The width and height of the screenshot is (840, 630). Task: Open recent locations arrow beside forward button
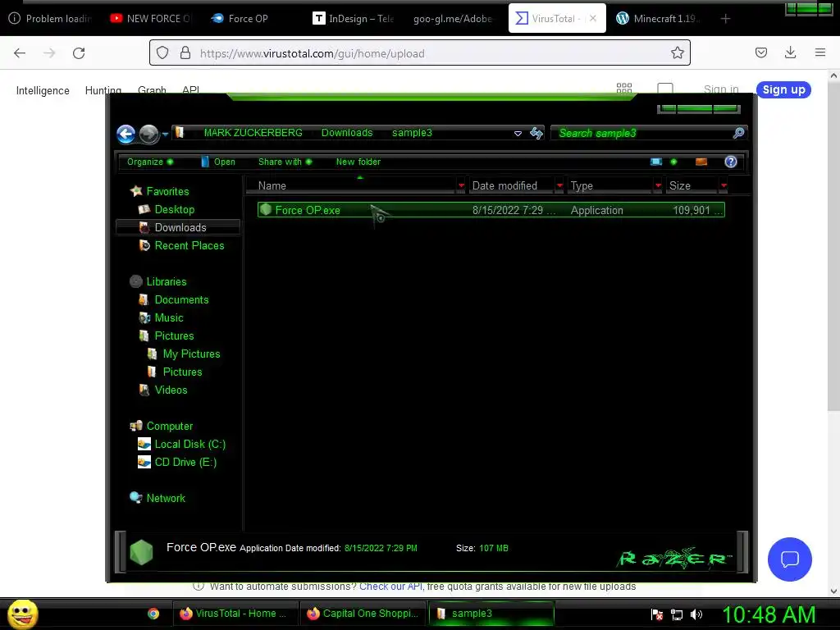point(165,134)
